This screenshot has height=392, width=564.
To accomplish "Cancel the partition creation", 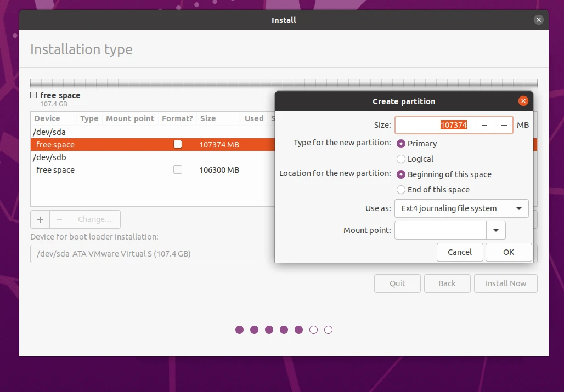I will (x=460, y=252).
